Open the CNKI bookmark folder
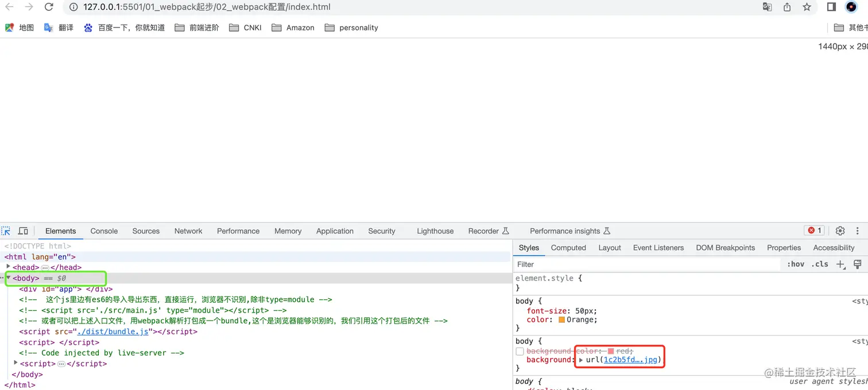868x390 pixels. pyautogui.click(x=245, y=28)
